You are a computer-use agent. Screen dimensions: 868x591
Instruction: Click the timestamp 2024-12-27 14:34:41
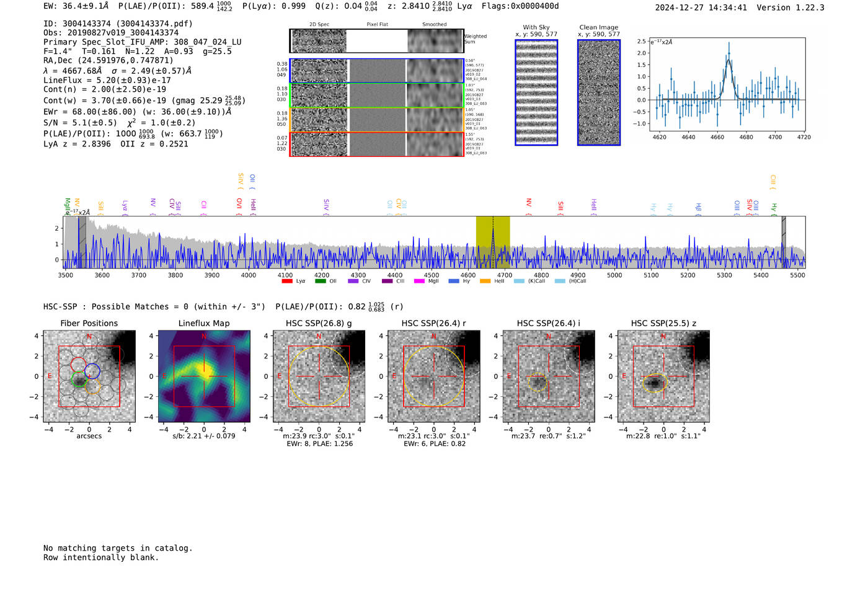pyautogui.click(x=701, y=7)
